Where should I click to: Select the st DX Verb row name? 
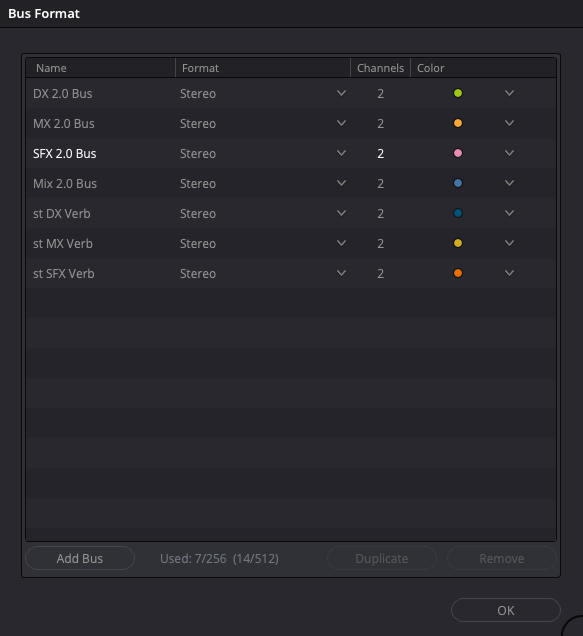click(62, 214)
